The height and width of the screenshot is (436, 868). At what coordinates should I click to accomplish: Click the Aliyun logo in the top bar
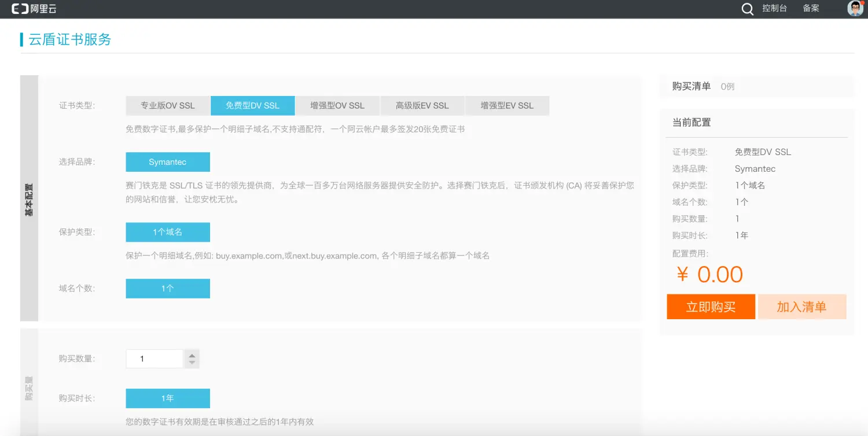34,9
